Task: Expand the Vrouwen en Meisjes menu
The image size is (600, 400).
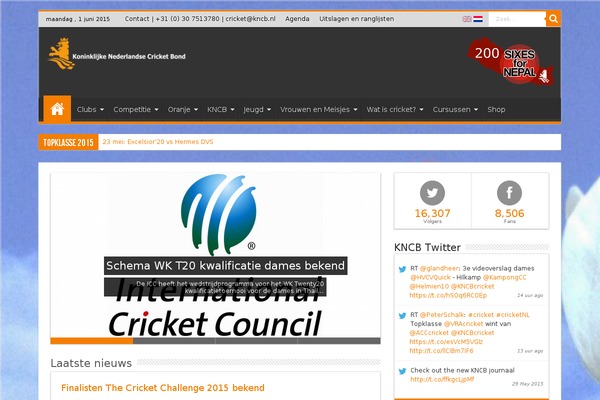Action: (x=318, y=109)
